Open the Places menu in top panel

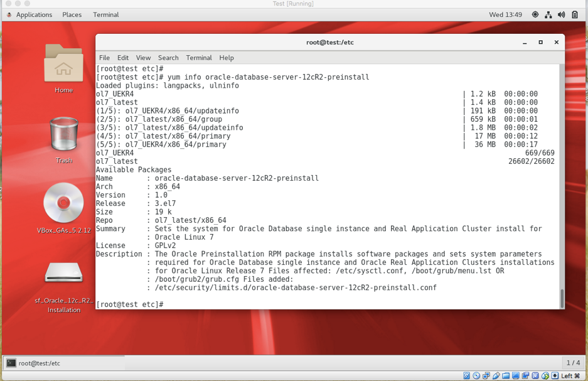pos(72,14)
